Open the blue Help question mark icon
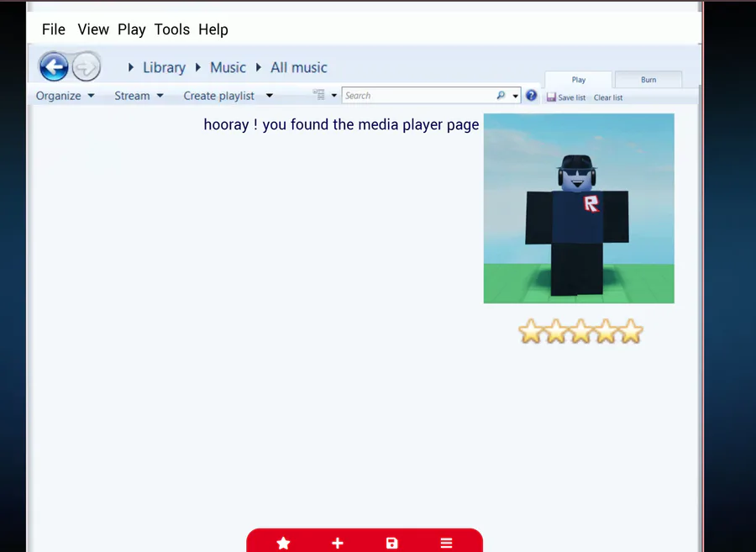This screenshot has width=756, height=552. [532, 96]
